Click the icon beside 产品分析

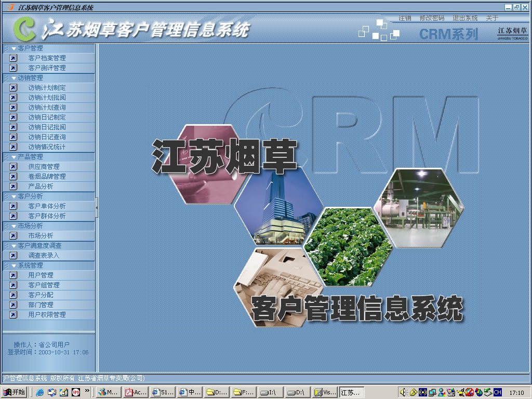click(x=13, y=187)
